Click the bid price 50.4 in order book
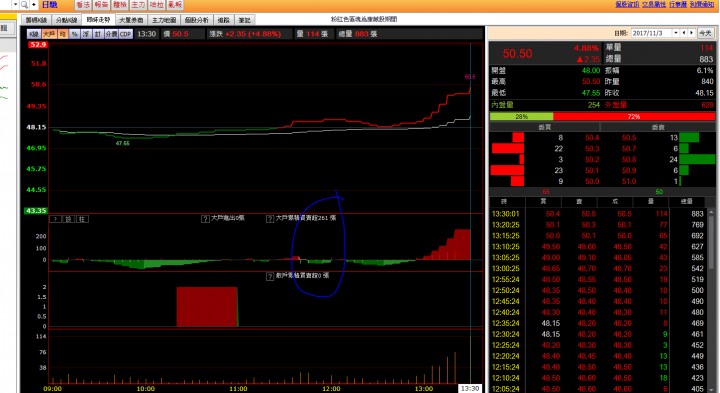The width and height of the screenshot is (720, 393). (x=592, y=138)
